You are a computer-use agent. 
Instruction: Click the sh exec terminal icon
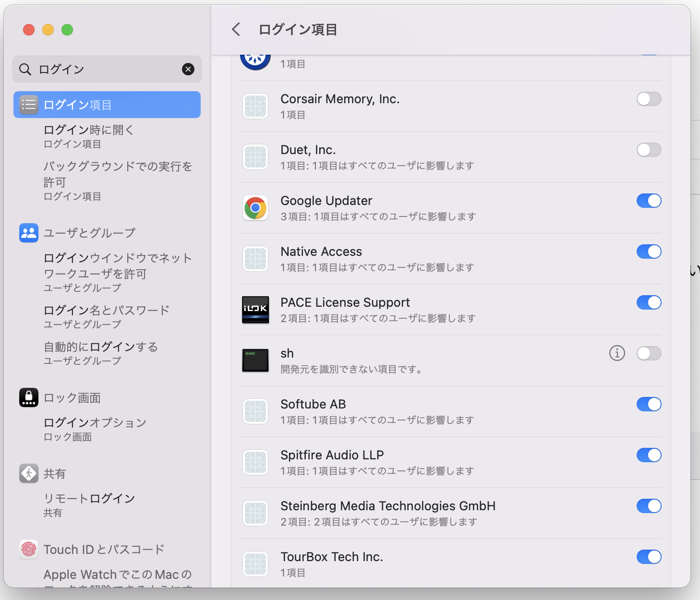pyautogui.click(x=255, y=360)
